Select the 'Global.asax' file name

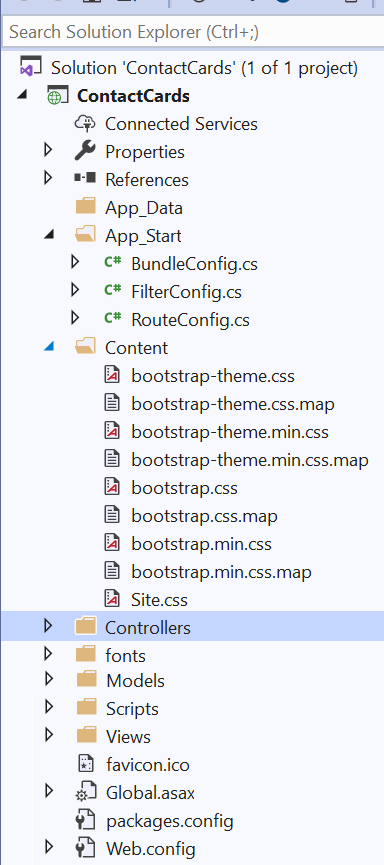(x=151, y=793)
